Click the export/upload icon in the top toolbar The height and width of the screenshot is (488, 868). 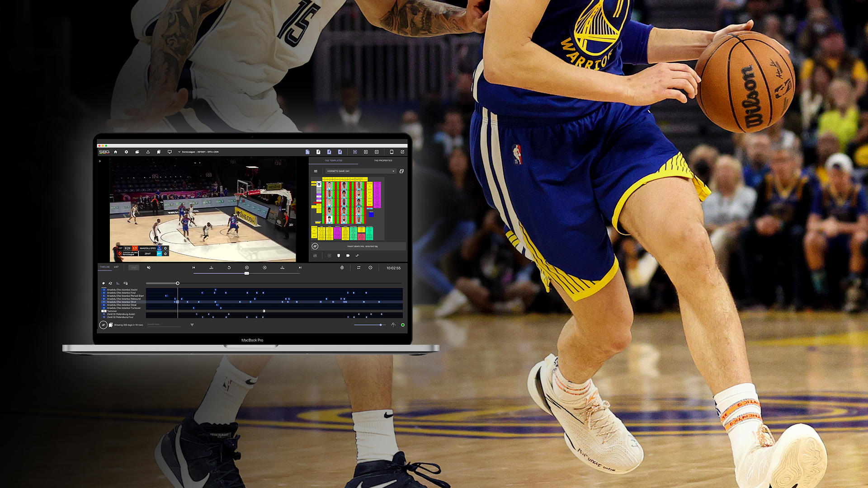(x=148, y=152)
